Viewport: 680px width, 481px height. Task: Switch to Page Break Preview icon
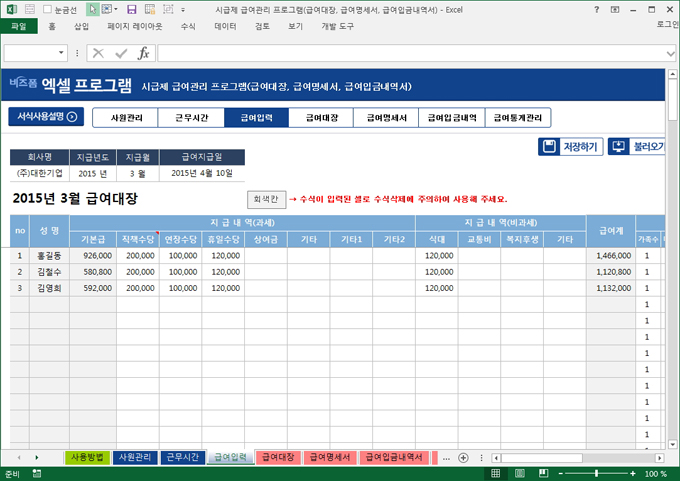coord(543,474)
